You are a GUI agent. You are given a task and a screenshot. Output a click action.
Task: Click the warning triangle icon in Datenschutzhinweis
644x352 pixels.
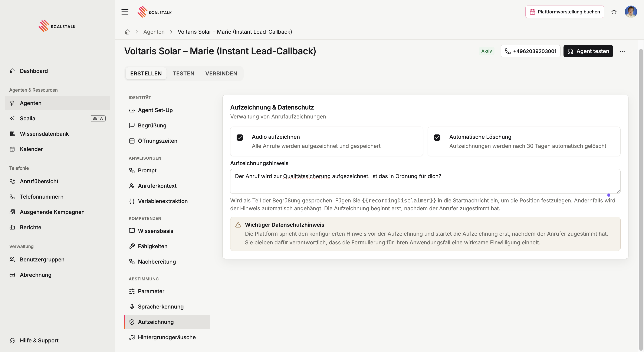(x=238, y=225)
